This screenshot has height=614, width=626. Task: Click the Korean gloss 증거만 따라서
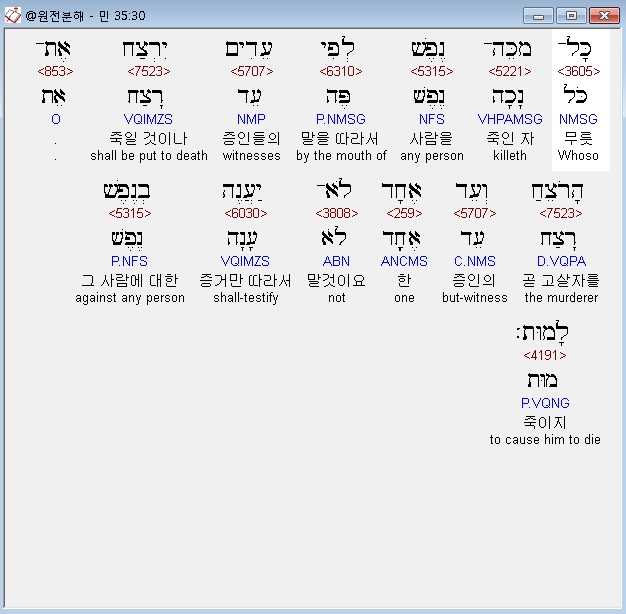pos(245,280)
